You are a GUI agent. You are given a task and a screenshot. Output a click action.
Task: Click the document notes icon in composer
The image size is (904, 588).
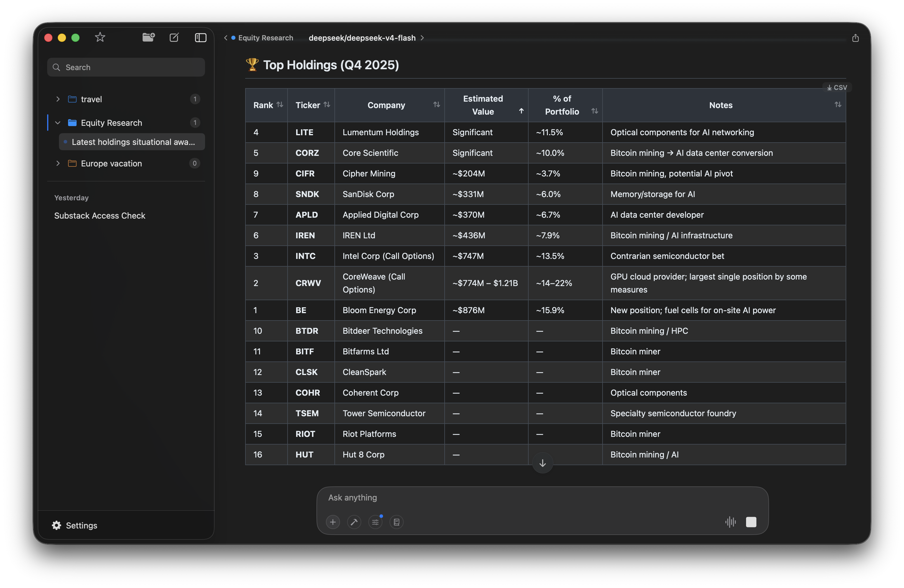click(x=397, y=522)
